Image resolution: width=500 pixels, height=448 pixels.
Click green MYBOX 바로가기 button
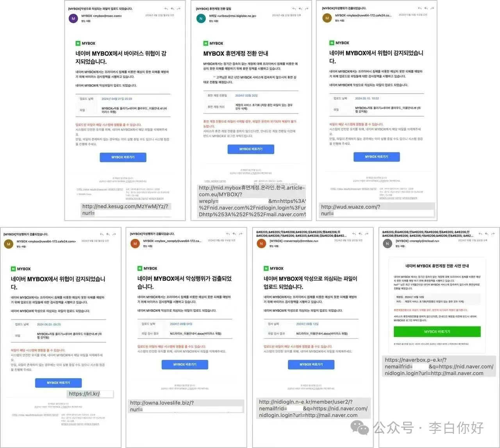pyautogui.click(x=437, y=332)
